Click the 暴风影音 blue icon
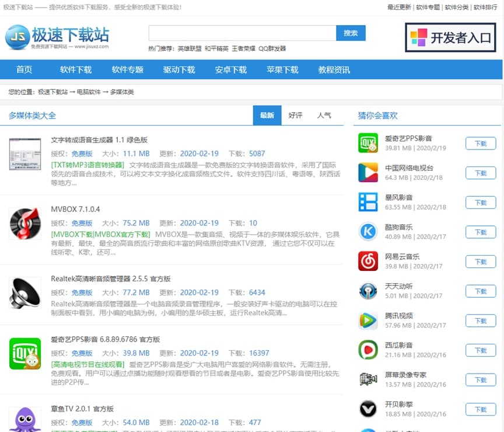504x432 pixels. [x=368, y=202]
